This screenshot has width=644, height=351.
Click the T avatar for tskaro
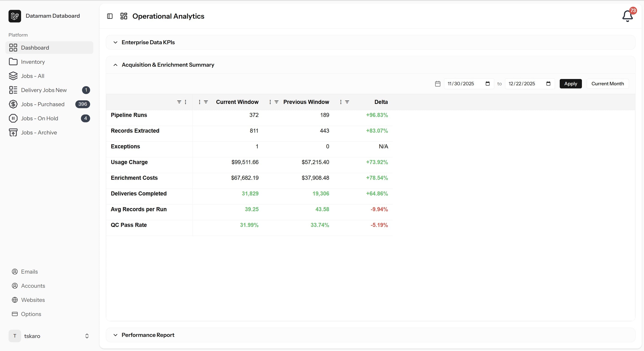pyautogui.click(x=15, y=336)
